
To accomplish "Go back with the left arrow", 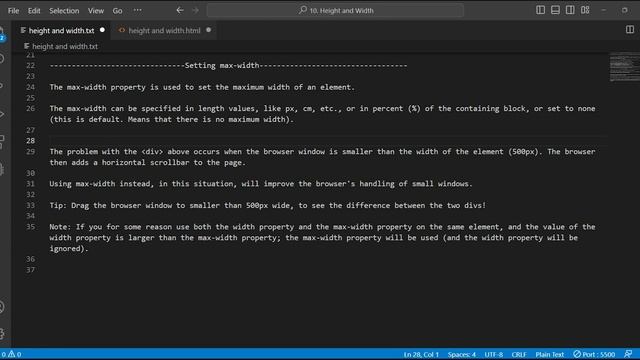I will pos(180,11).
